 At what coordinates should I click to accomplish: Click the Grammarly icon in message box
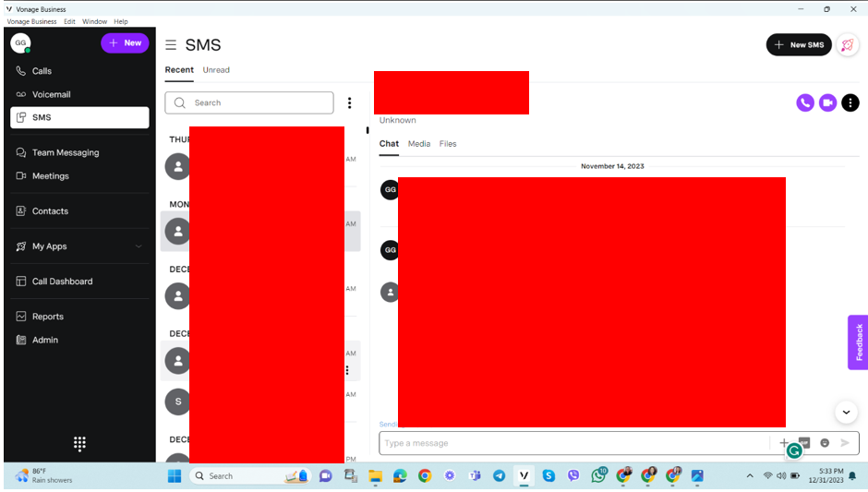(x=794, y=451)
